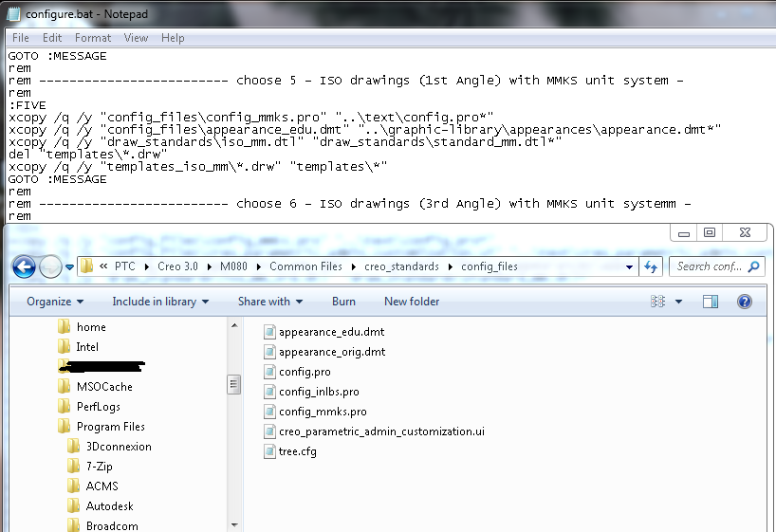
Task: Select the PerfLogs folder in tree
Action: pyautogui.click(x=89, y=407)
